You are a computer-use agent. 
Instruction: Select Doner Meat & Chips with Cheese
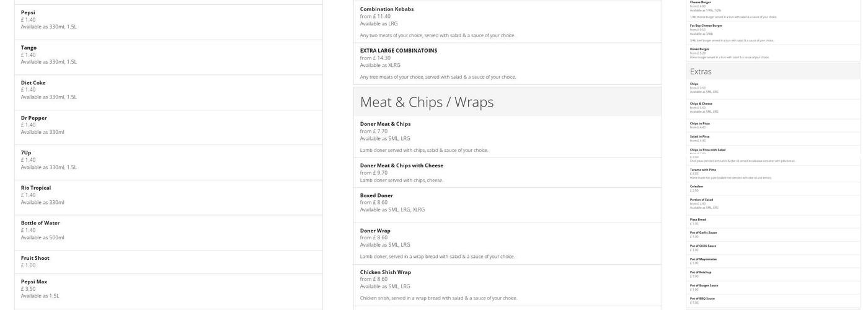401,166
